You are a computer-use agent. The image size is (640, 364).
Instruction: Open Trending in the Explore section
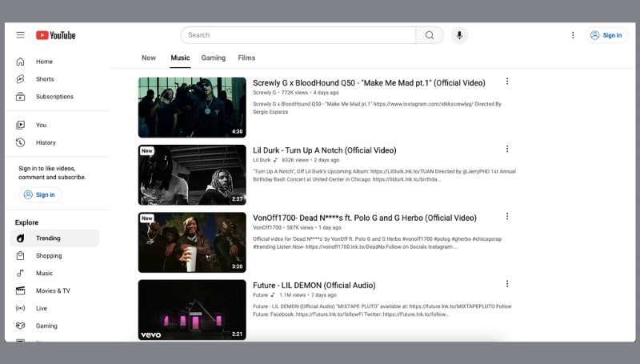point(54,238)
